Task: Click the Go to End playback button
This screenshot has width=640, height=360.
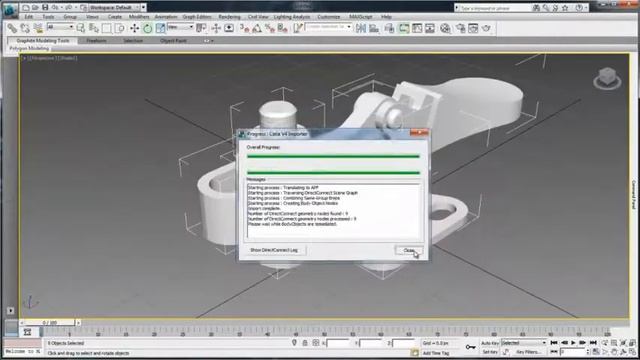Action: [593, 343]
